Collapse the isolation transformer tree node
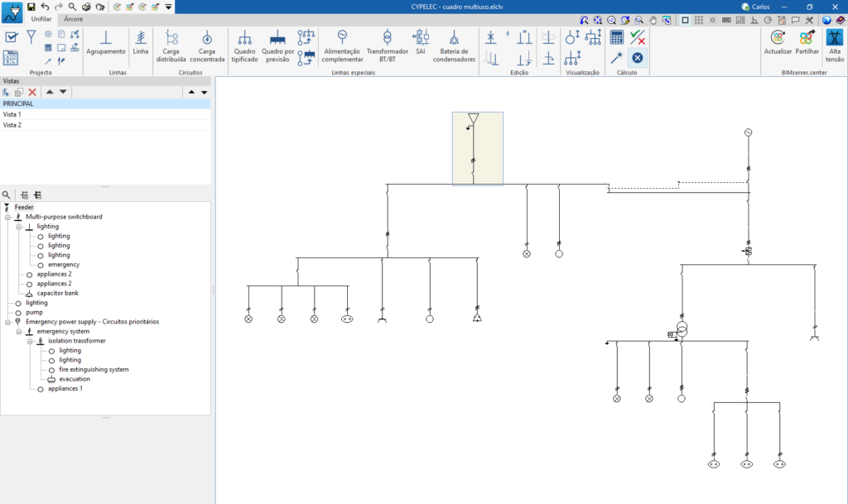This screenshot has height=504, width=848. (30, 341)
